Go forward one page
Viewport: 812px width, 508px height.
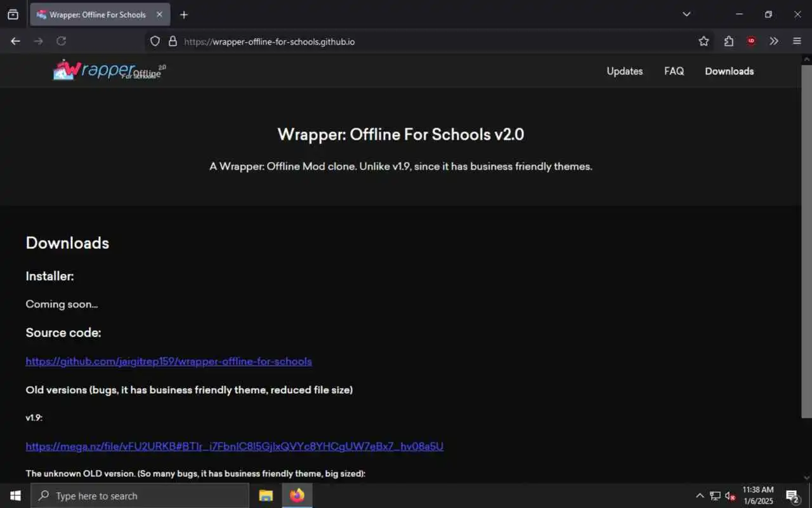38,41
